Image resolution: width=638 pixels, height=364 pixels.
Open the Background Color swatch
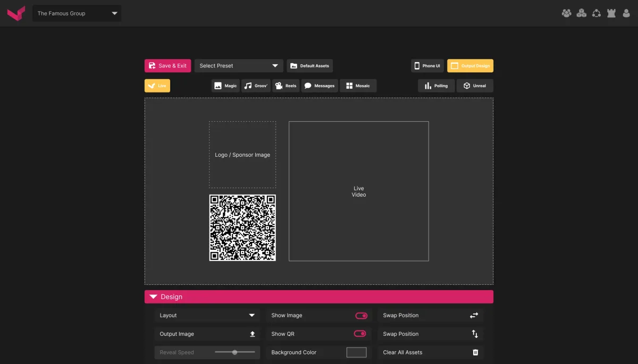tap(356, 352)
